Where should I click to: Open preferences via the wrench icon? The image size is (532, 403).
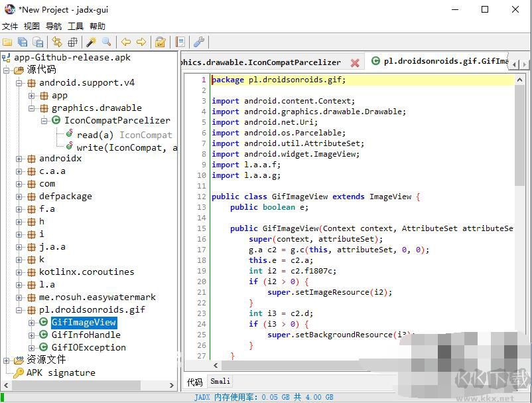(199, 42)
